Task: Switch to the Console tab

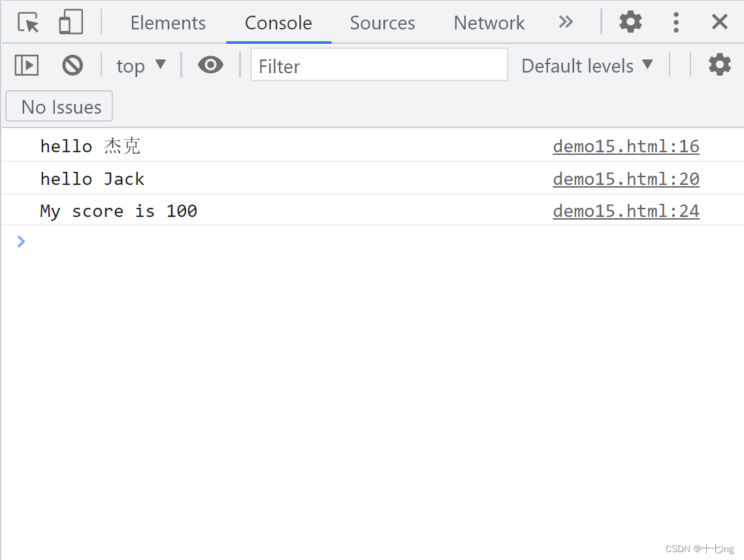Action: click(x=278, y=23)
